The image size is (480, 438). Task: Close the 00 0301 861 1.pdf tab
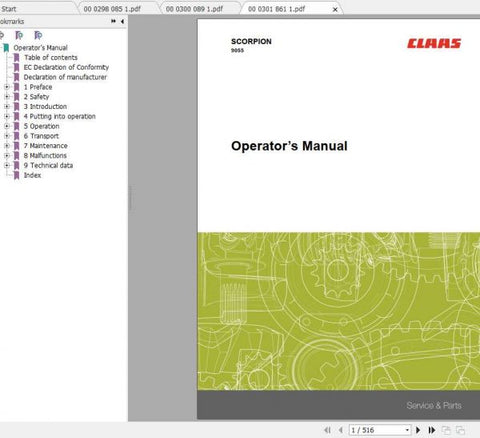335,10
